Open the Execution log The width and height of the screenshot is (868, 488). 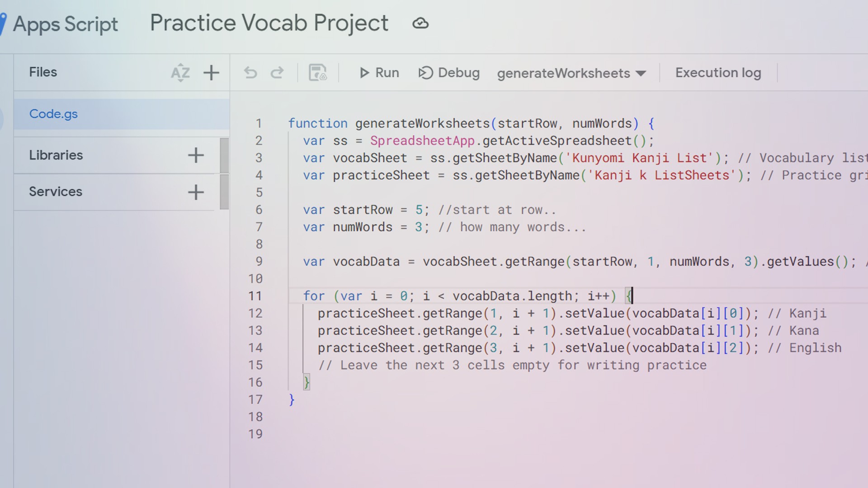pos(718,73)
